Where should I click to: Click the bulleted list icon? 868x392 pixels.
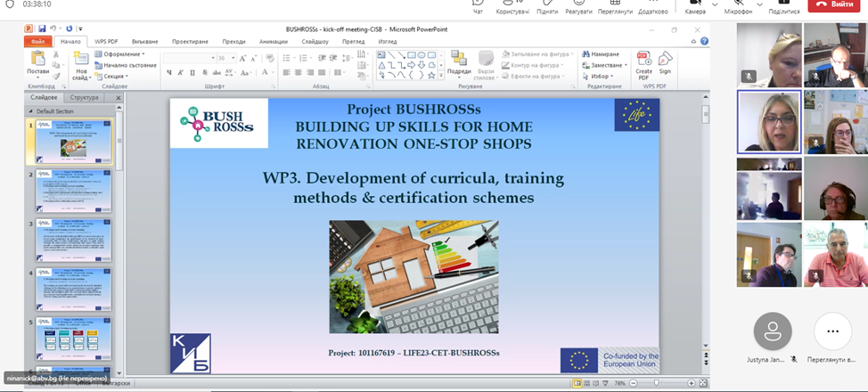287,58
